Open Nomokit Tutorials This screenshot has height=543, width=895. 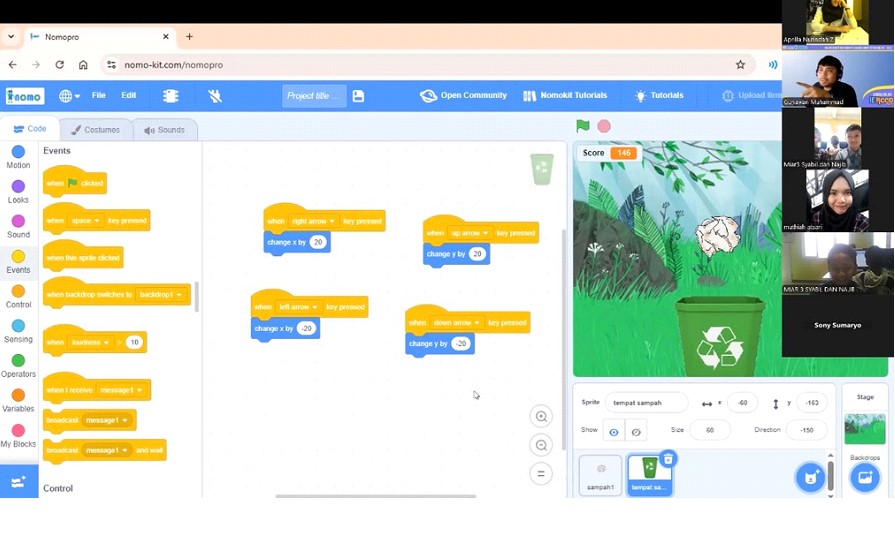pos(565,95)
